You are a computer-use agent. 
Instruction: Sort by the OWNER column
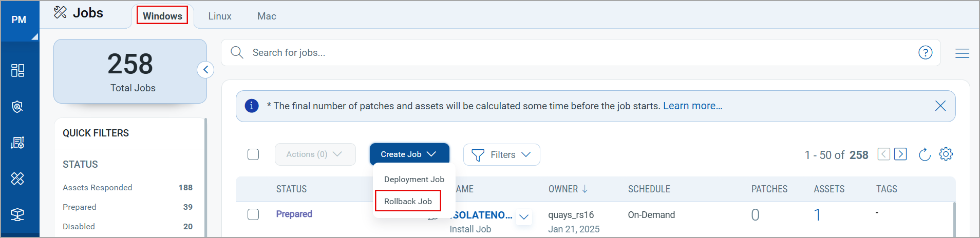[568, 189]
